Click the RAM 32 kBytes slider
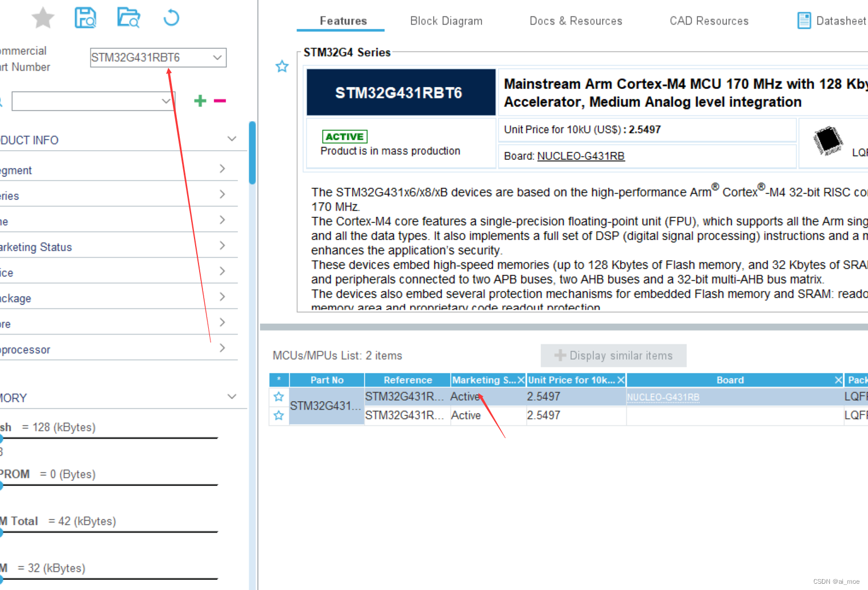 [109, 579]
